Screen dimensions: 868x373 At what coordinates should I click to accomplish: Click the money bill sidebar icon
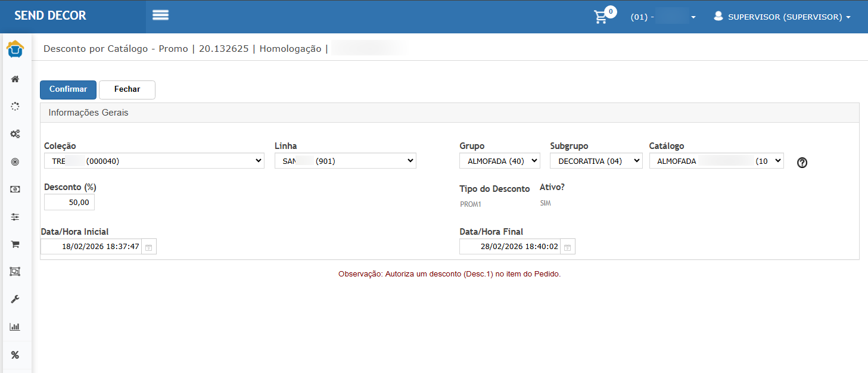[x=15, y=189]
